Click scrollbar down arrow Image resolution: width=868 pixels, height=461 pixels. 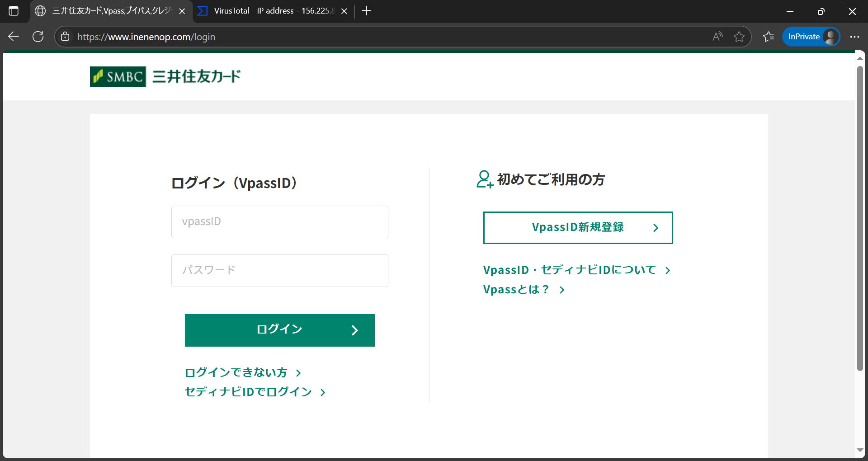coord(860,450)
